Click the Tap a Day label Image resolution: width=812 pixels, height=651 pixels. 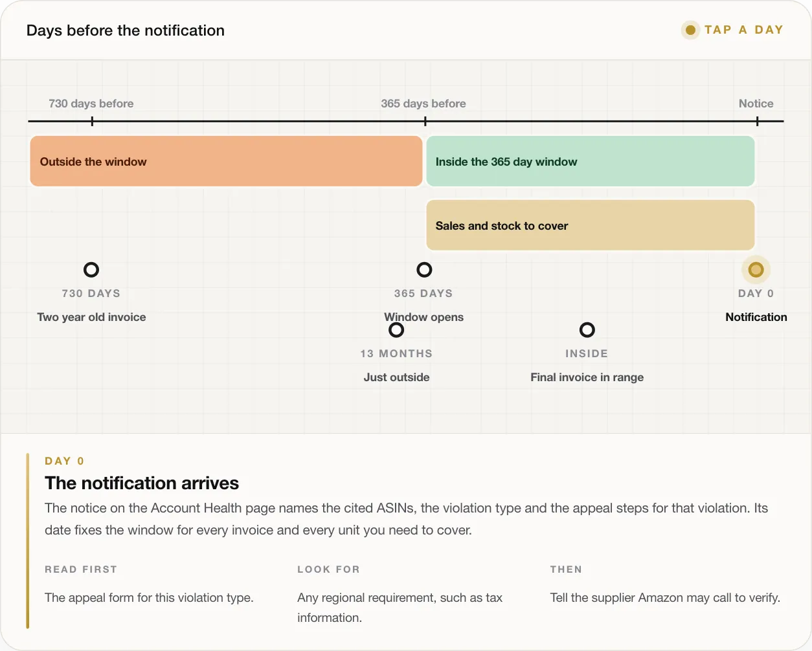tap(744, 30)
